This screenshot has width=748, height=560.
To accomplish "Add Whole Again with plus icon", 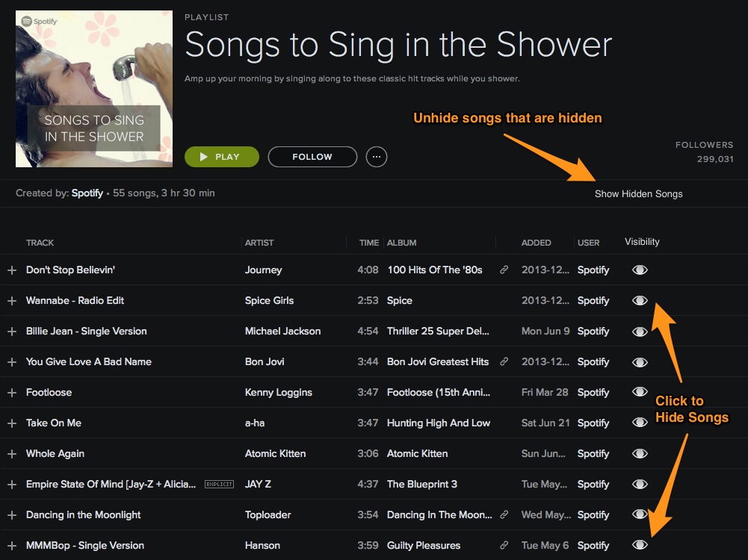I will 12,454.
